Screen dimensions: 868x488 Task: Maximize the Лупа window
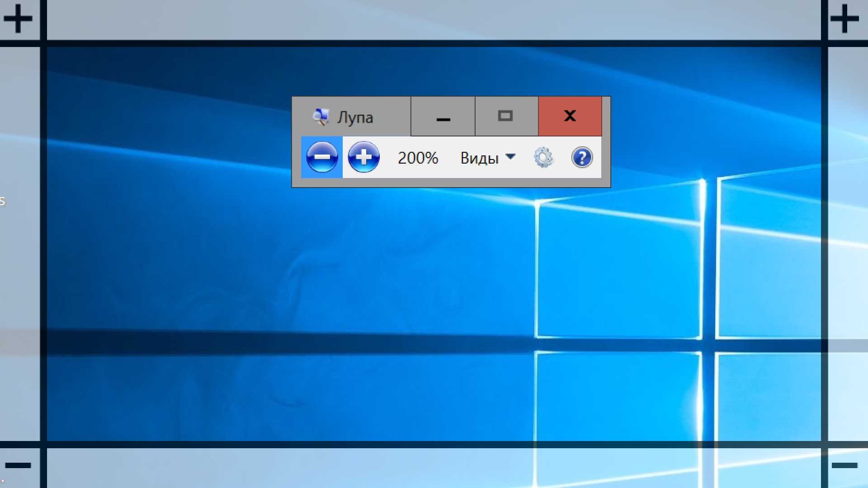tap(506, 117)
